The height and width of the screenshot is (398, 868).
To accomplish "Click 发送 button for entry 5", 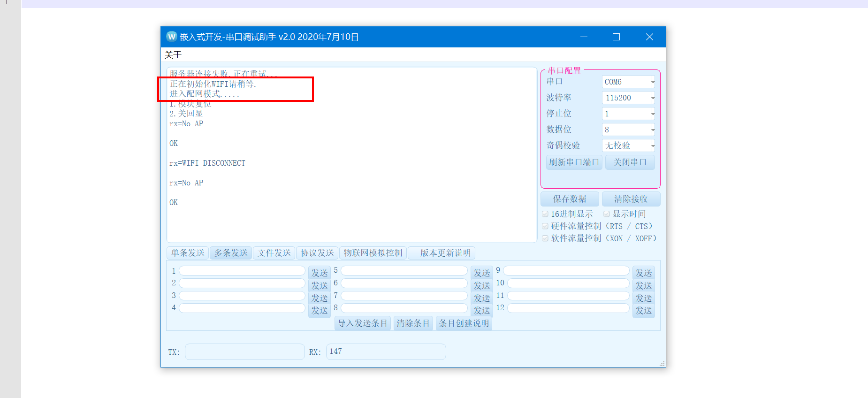I will [481, 273].
